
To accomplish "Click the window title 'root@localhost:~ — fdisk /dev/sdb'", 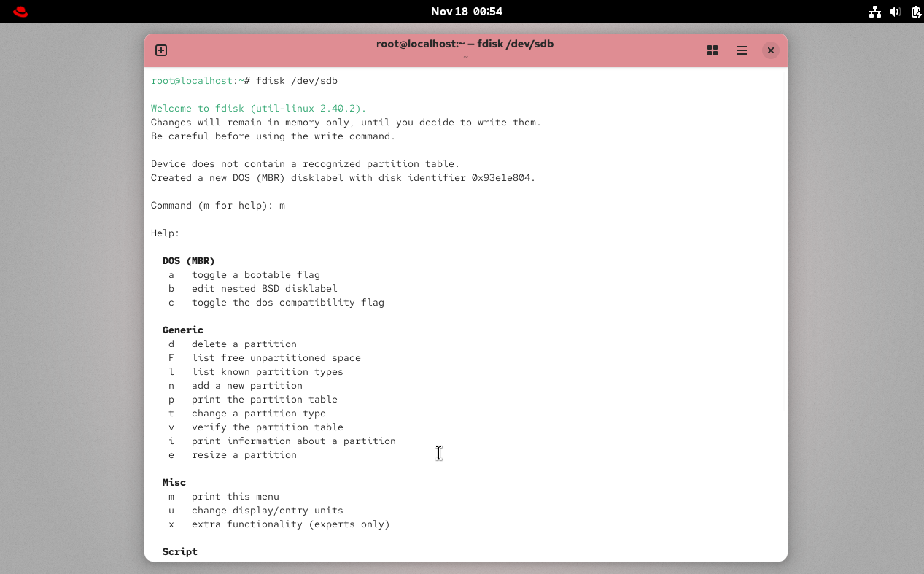I will [465, 44].
